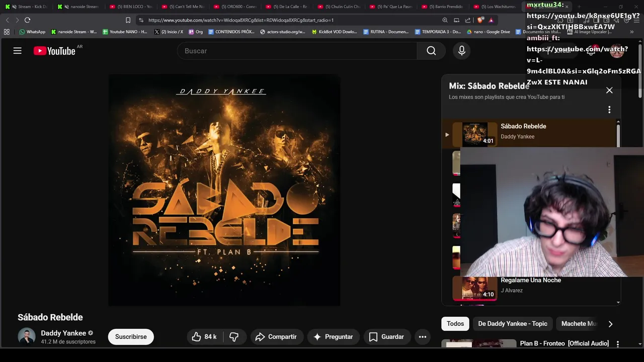Click the search magnifier button
The image size is (644, 362).
click(x=431, y=51)
